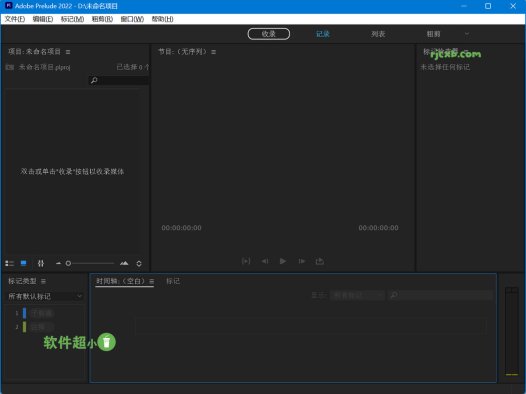Switch to the 记录 workspace
Screen dimensions: 526x394
[323, 34]
